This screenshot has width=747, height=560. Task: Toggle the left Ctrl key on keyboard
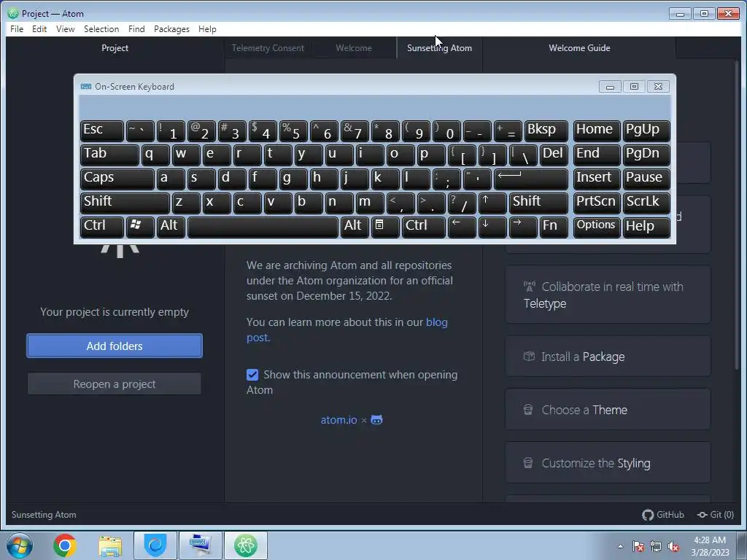102,227
